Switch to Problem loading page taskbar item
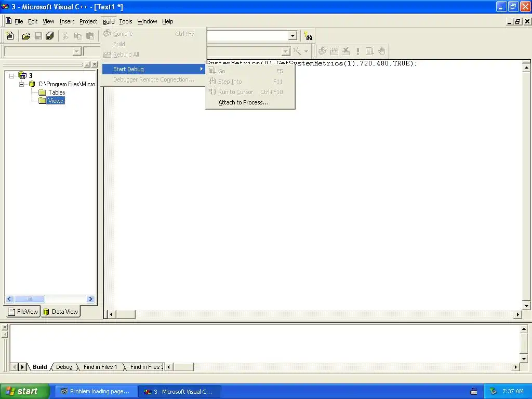532x399 pixels. [x=96, y=391]
